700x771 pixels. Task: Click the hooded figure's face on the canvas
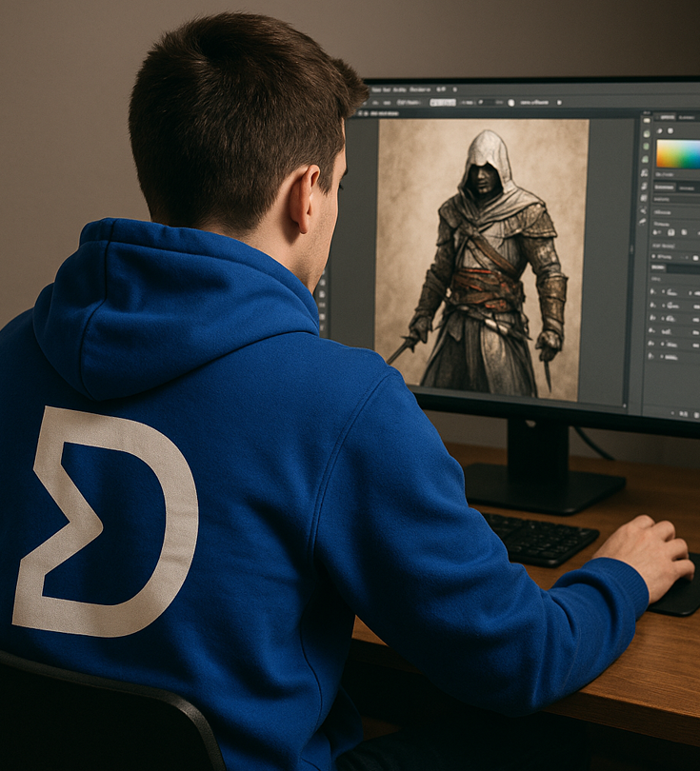pos(484,180)
